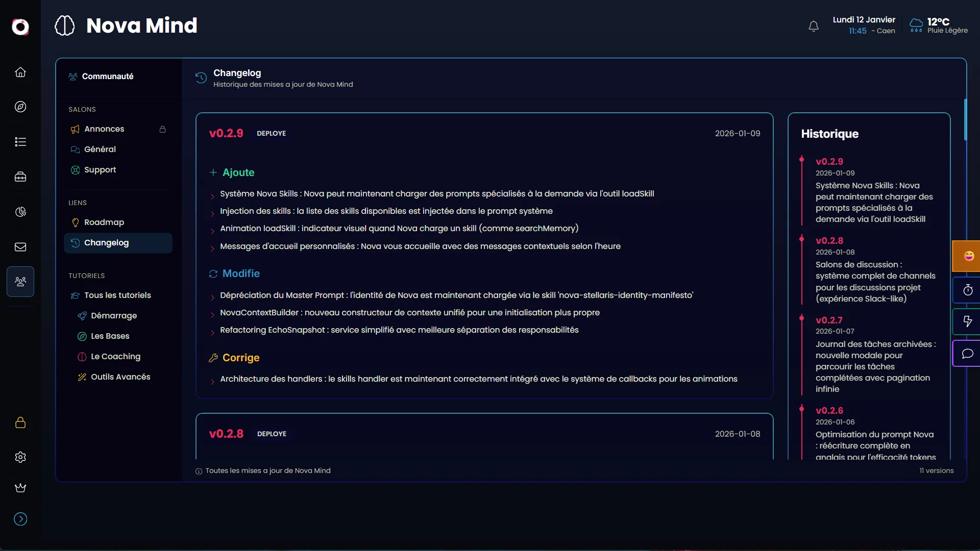Click the padlock icon in left sidebar
This screenshot has width=980, height=551.
point(20,422)
